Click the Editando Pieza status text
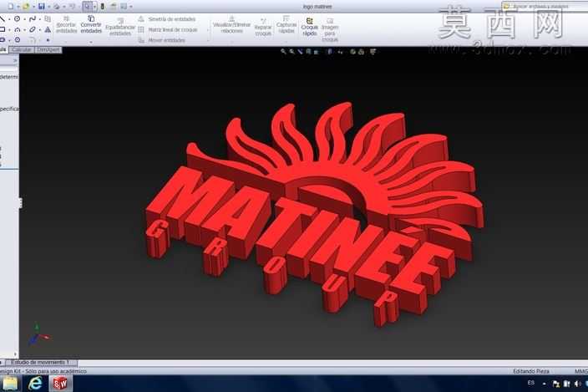The image size is (588, 392). (x=531, y=371)
